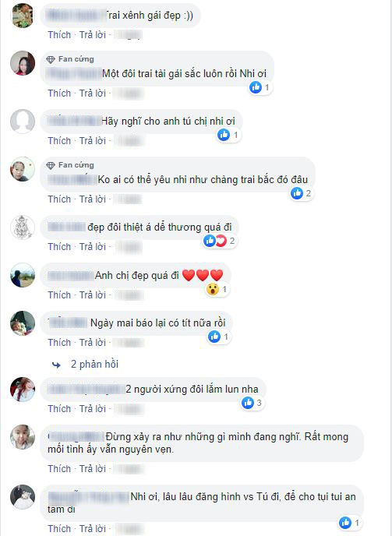Click 'Thích' under 'đẹp đôi thiệt á' comment
The height and width of the screenshot is (536, 392).
click(x=59, y=247)
